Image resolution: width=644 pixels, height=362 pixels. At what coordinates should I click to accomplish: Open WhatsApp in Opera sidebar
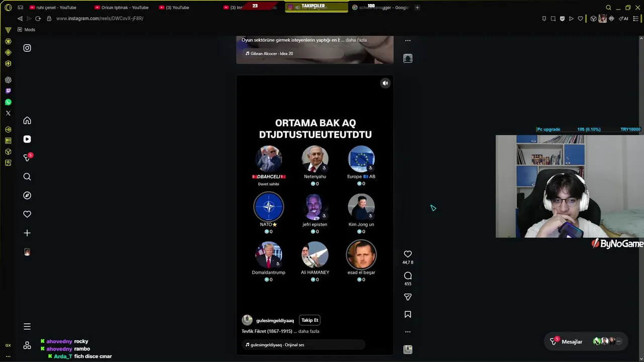(x=8, y=102)
